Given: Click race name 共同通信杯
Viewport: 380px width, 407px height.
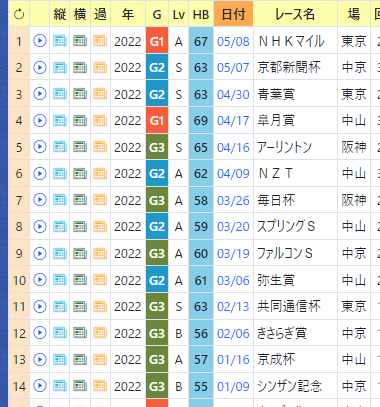Looking at the screenshot, I should click(x=289, y=306).
